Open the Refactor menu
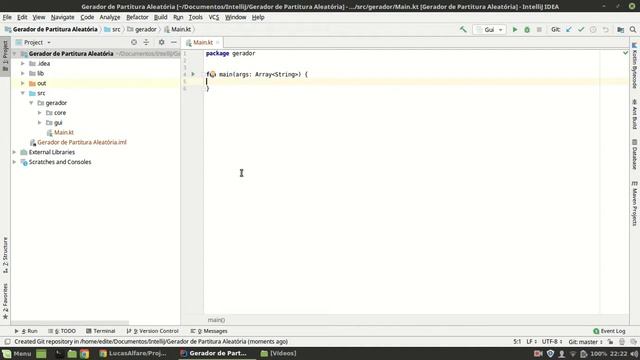The image size is (640, 360). coord(137,17)
